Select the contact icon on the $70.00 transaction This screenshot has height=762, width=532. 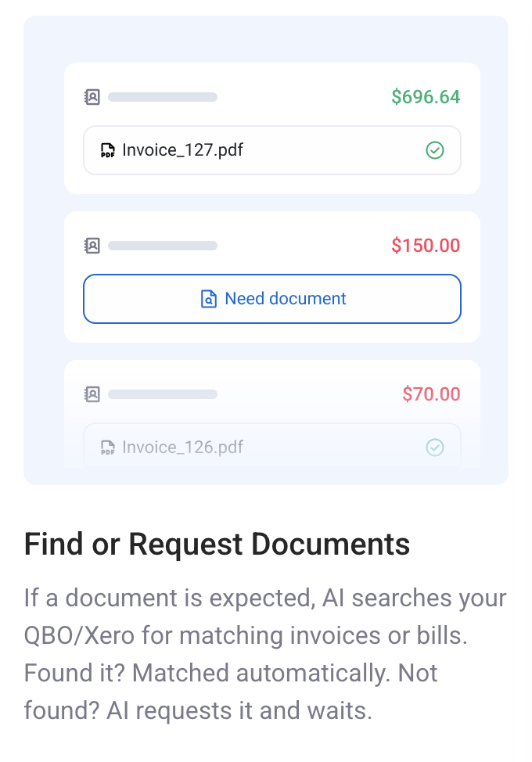point(92,394)
